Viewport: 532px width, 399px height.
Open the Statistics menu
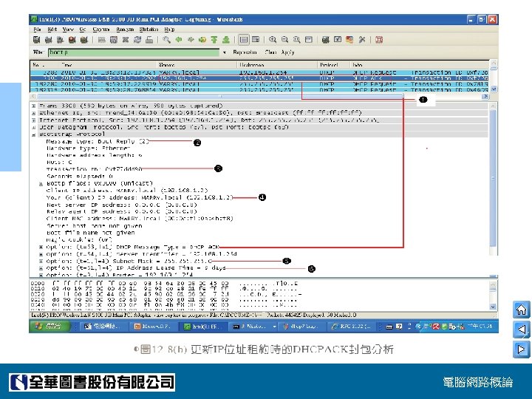point(149,30)
